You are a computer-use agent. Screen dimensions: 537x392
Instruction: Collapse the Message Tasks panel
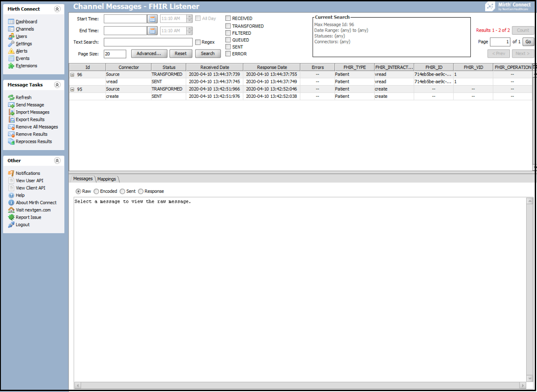click(x=57, y=85)
